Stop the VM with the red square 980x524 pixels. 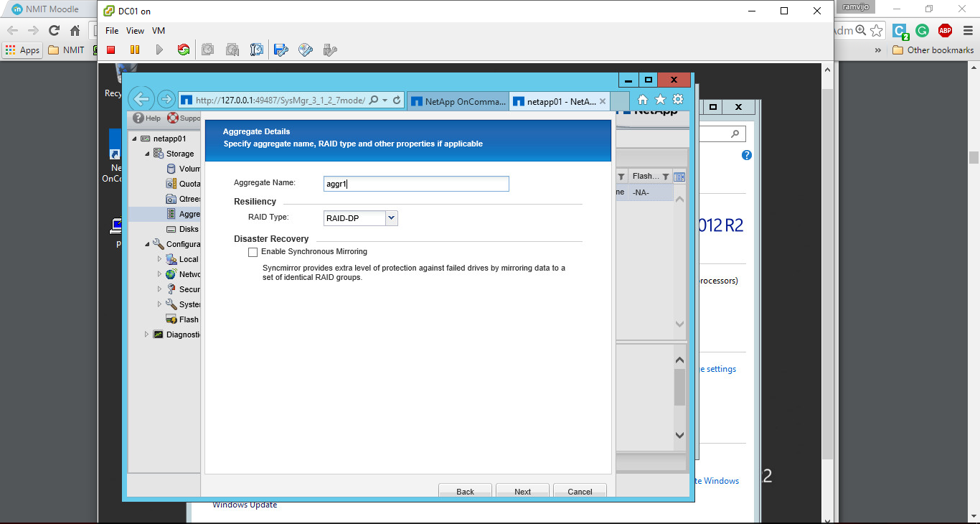(111, 50)
